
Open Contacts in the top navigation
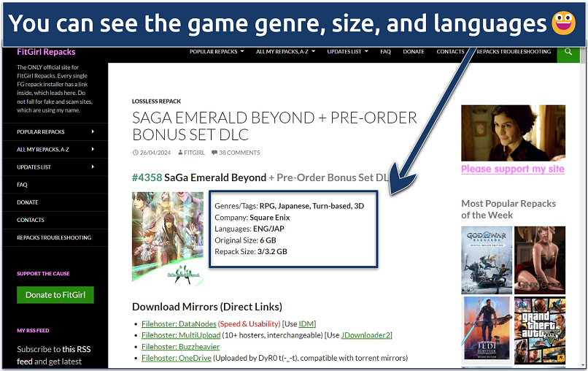(450, 51)
